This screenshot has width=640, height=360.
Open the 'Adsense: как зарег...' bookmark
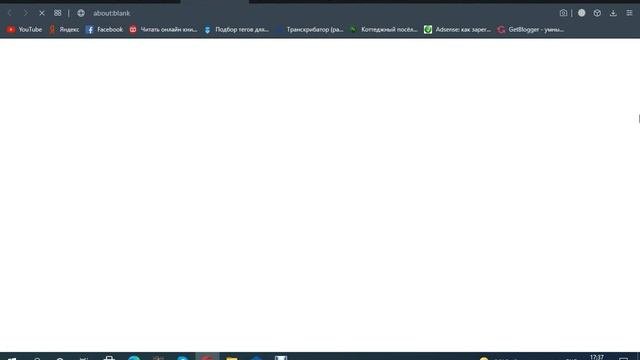458,29
